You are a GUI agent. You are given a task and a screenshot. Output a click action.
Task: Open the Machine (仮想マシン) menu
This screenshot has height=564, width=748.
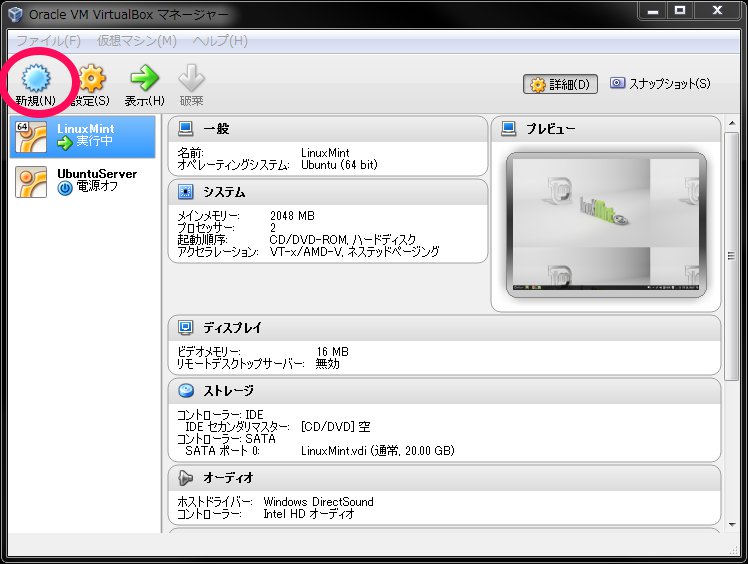pos(137,41)
